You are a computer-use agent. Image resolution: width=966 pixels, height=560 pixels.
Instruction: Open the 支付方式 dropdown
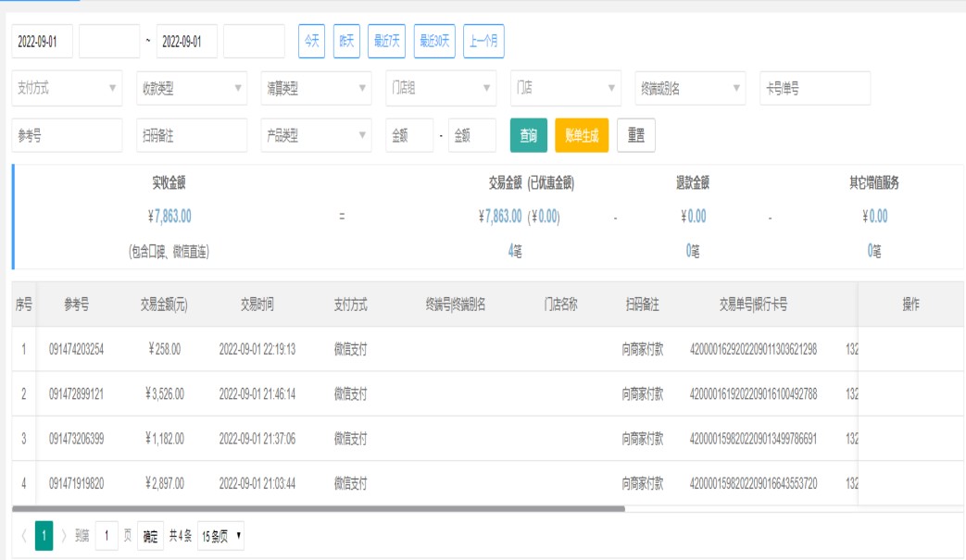(x=67, y=88)
